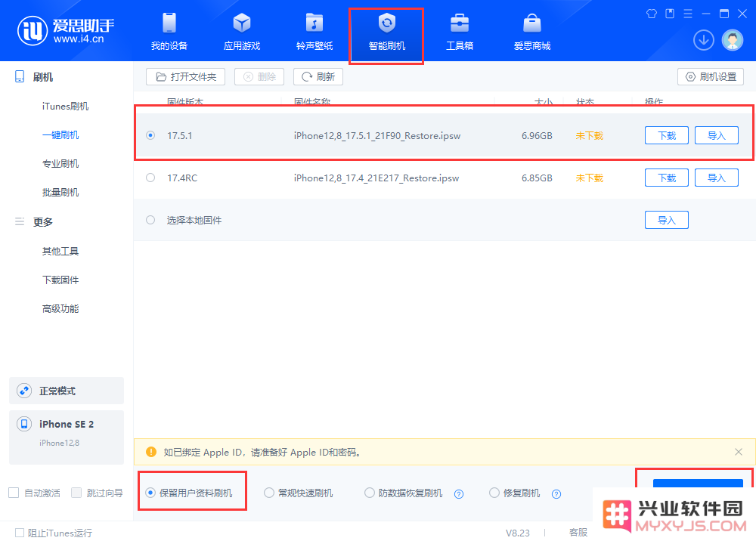Collapse the 更多 sidebar section
Image resolution: width=756 pixels, height=544 pixels.
point(43,222)
